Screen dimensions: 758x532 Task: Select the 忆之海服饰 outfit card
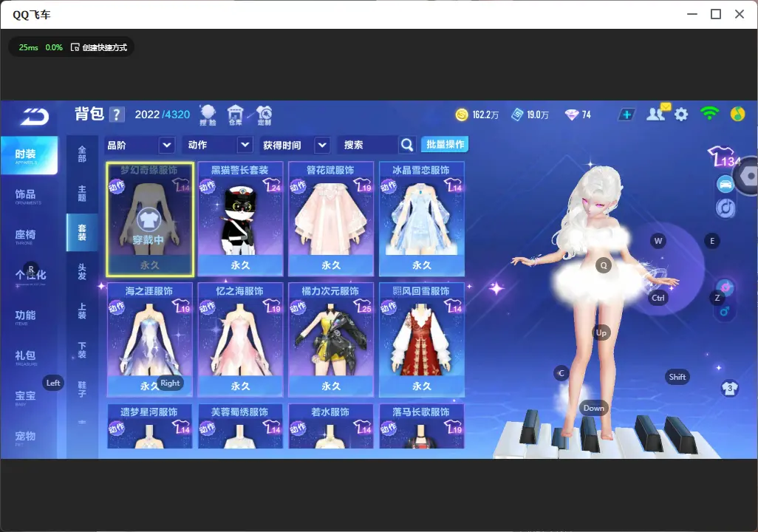[240, 340]
